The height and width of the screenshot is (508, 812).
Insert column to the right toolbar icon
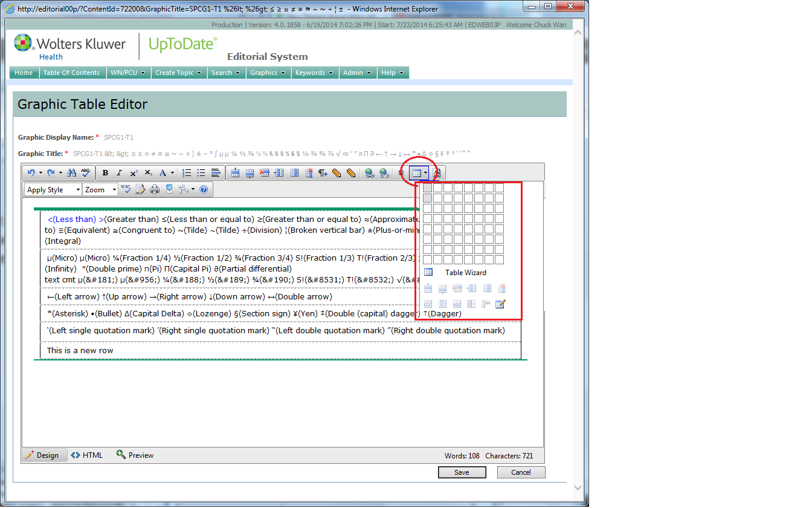point(294,174)
